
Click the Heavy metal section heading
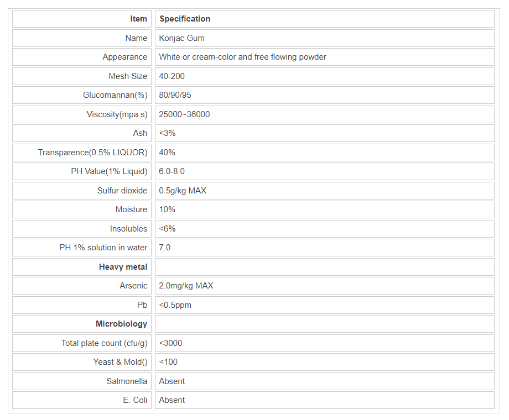pyautogui.click(x=123, y=267)
